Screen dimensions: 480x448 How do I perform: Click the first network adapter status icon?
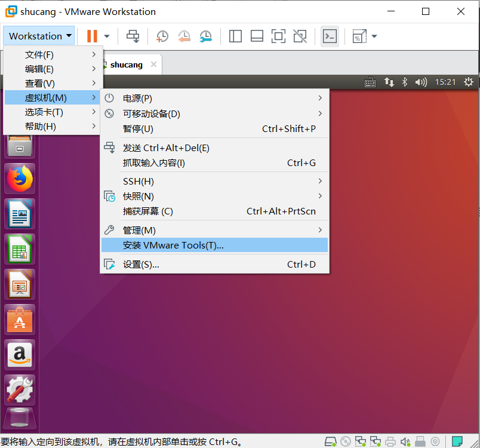(x=361, y=441)
